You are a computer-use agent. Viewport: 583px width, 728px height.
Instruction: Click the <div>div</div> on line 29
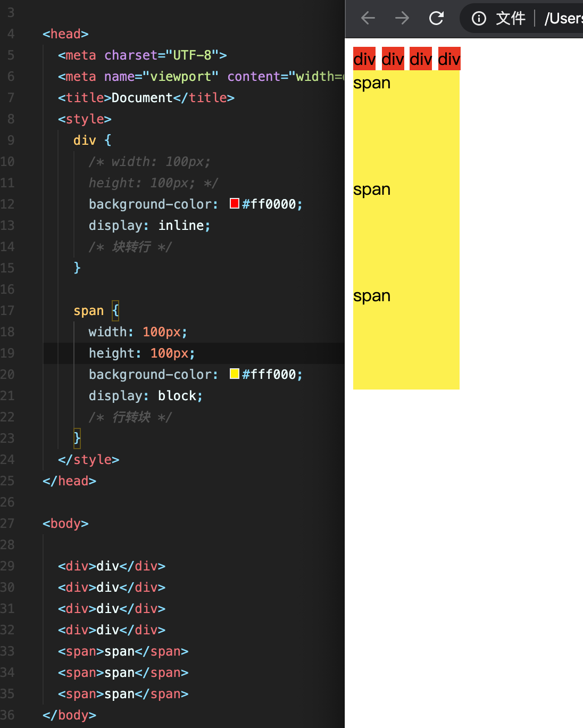tap(112, 566)
